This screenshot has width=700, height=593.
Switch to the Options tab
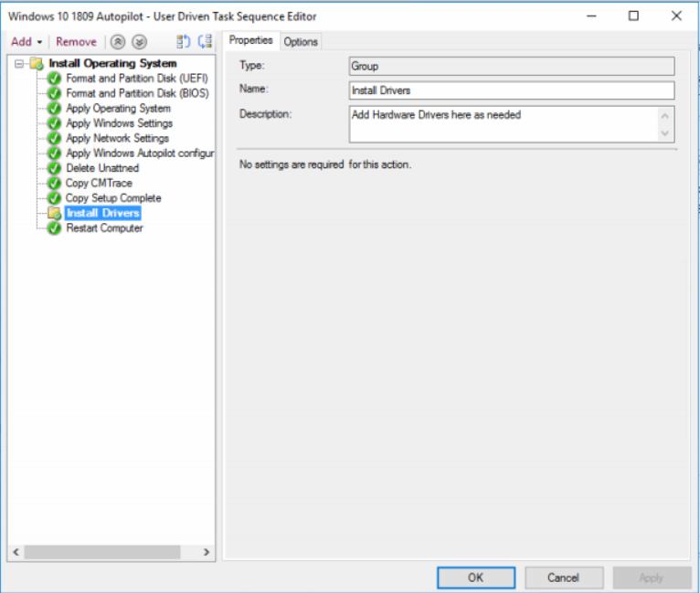(x=301, y=42)
